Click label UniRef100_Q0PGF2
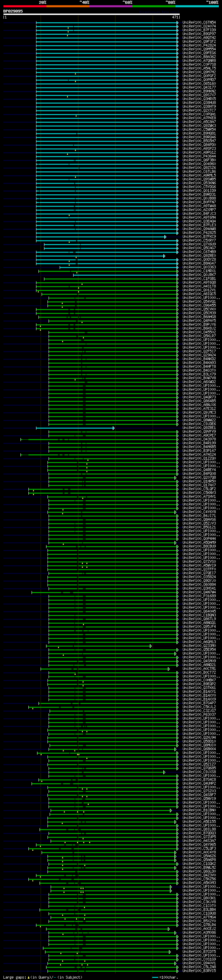The width and height of the screenshot is (222, 980). tap(199, 76)
